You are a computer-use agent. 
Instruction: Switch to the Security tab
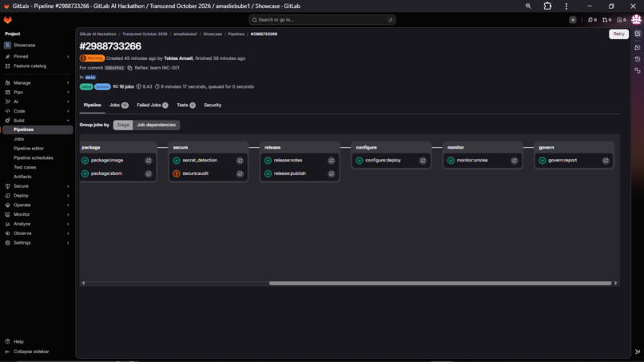pos(213,105)
